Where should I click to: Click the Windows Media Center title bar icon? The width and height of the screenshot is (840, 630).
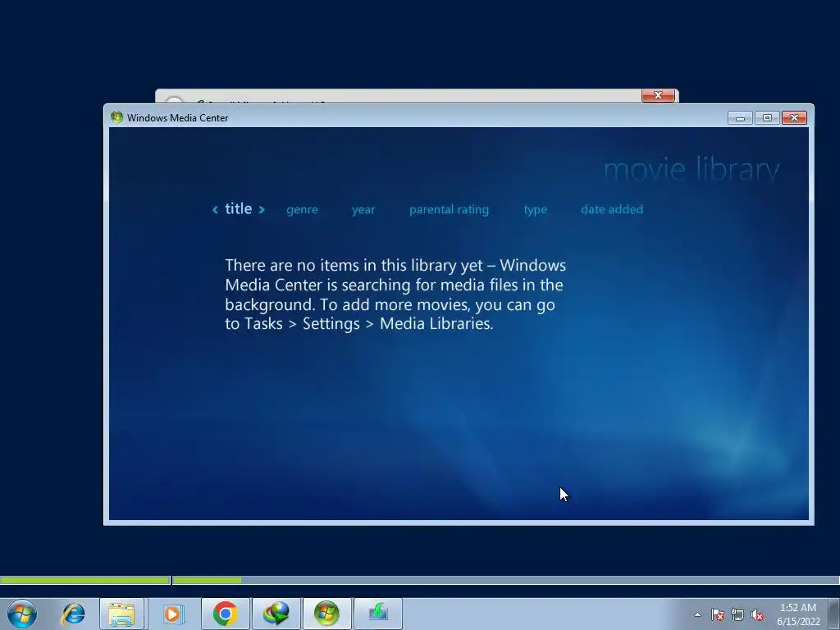(116, 117)
